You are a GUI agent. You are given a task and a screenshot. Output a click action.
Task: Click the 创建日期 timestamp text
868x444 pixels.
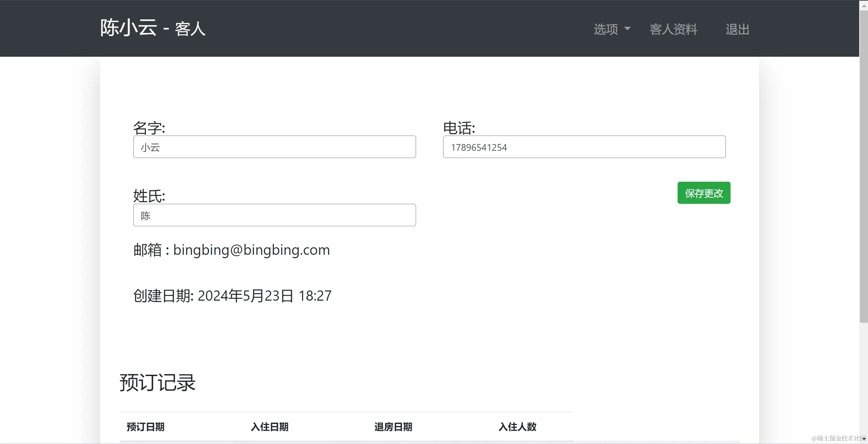(x=264, y=296)
